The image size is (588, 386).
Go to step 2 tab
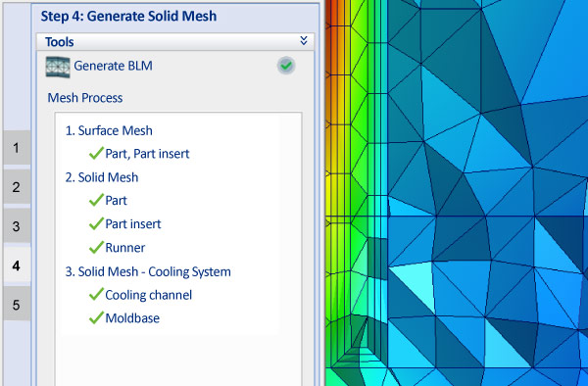pos(16,186)
